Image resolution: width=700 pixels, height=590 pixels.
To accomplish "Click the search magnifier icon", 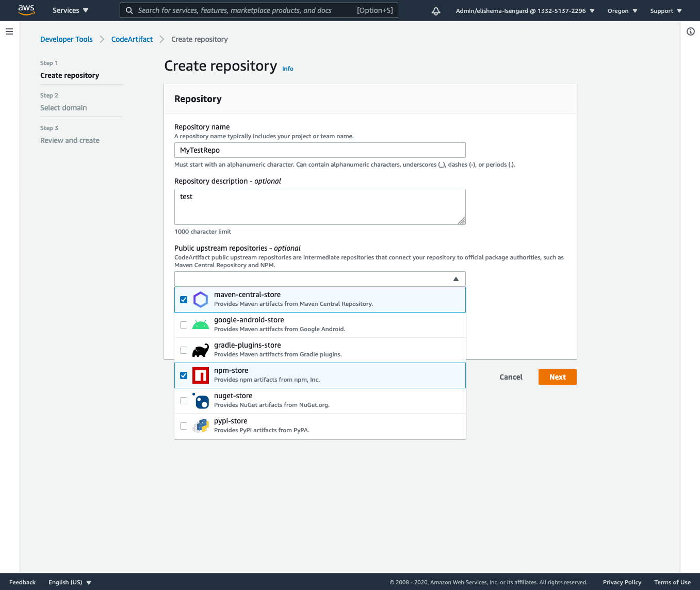I will [x=129, y=10].
